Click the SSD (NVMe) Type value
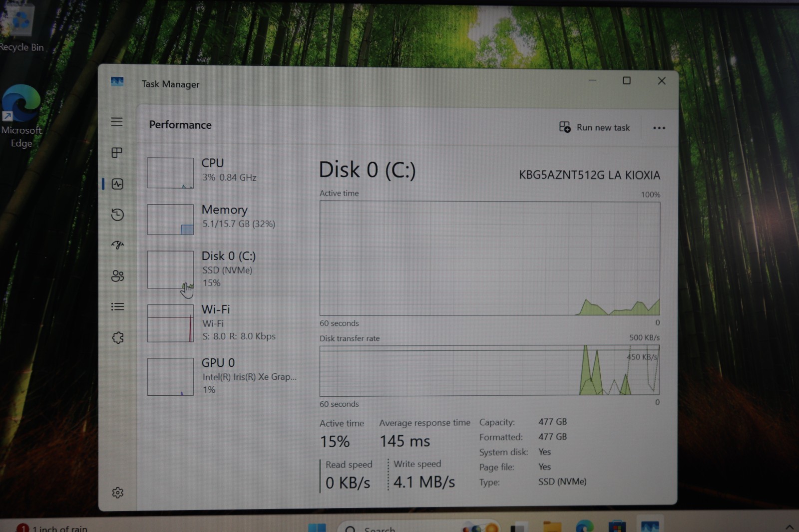799x532 pixels. pos(562,482)
